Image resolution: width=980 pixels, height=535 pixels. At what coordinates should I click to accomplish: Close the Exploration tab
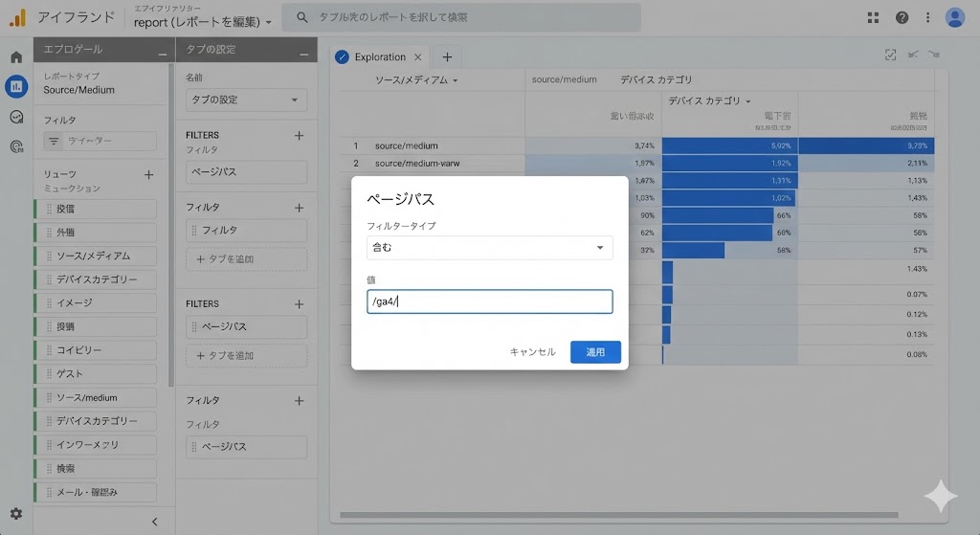417,56
